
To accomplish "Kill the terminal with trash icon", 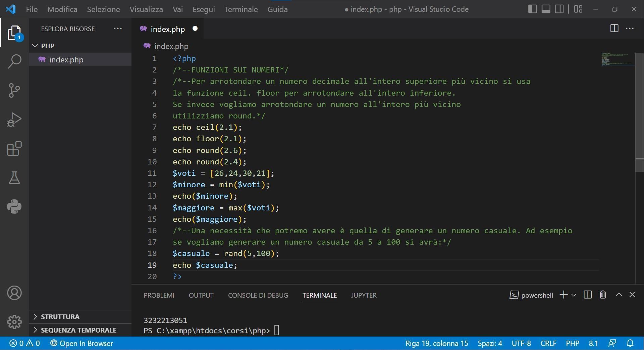I will click(602, 295).
